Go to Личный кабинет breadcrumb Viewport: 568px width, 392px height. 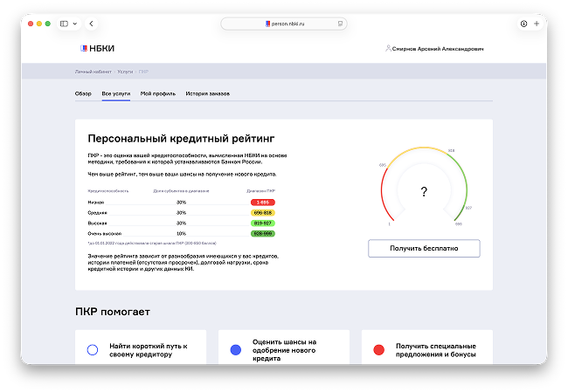94,72
